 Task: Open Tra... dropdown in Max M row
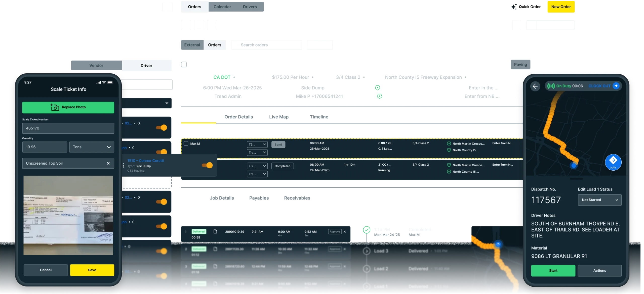257,153
